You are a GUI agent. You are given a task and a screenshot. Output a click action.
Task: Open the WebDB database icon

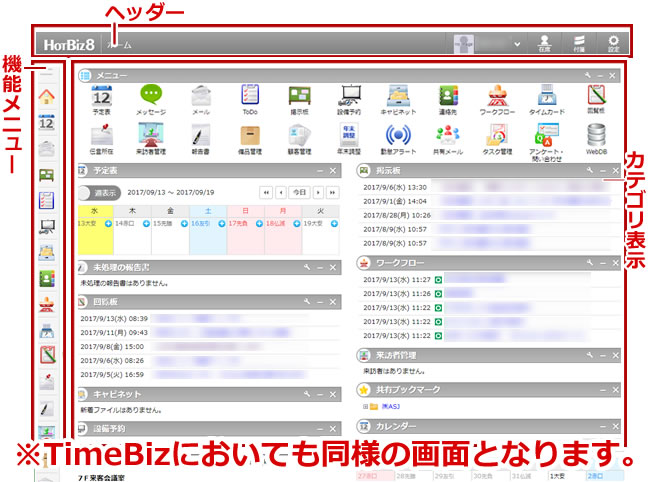(x=596, y=135)
